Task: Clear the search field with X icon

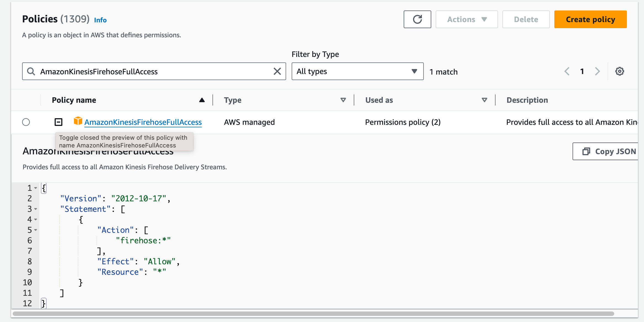Action: [x=277, y=71]
